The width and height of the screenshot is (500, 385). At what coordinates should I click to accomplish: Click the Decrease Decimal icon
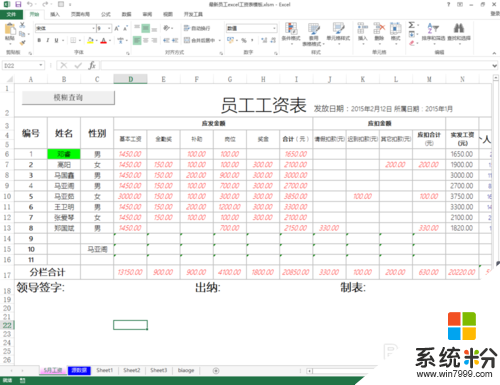pos(273,40)
